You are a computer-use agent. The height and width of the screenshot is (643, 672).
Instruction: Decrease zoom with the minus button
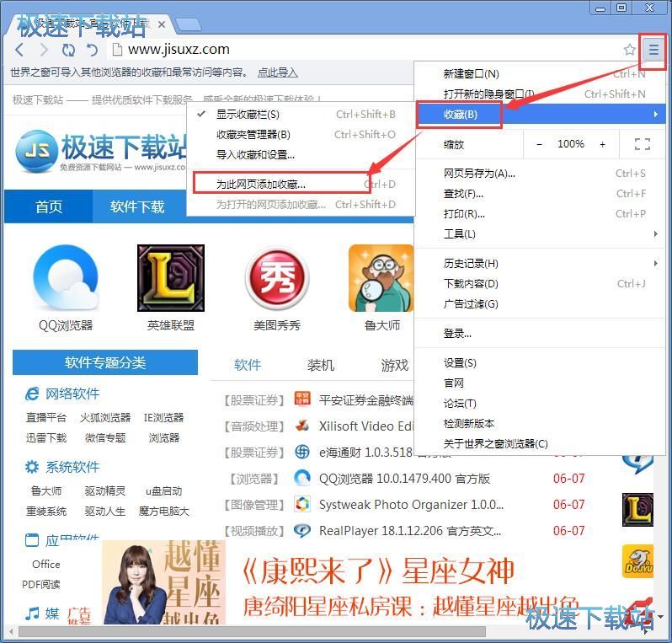point(540,145)
